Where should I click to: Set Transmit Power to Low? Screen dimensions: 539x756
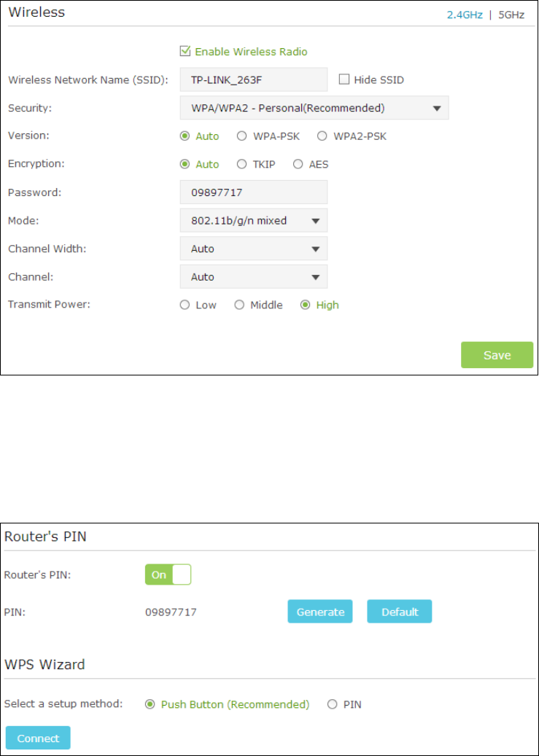pyautogui.click(x=185, y=305)
